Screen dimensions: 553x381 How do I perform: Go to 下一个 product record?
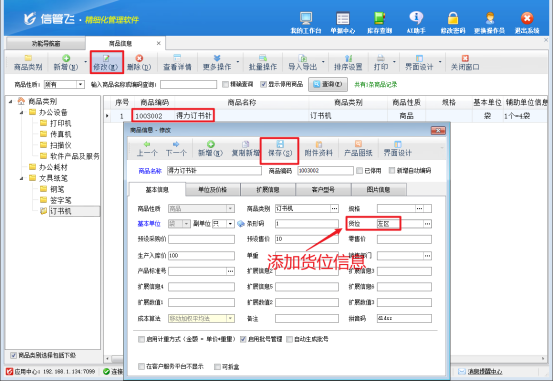pos(176,149)
